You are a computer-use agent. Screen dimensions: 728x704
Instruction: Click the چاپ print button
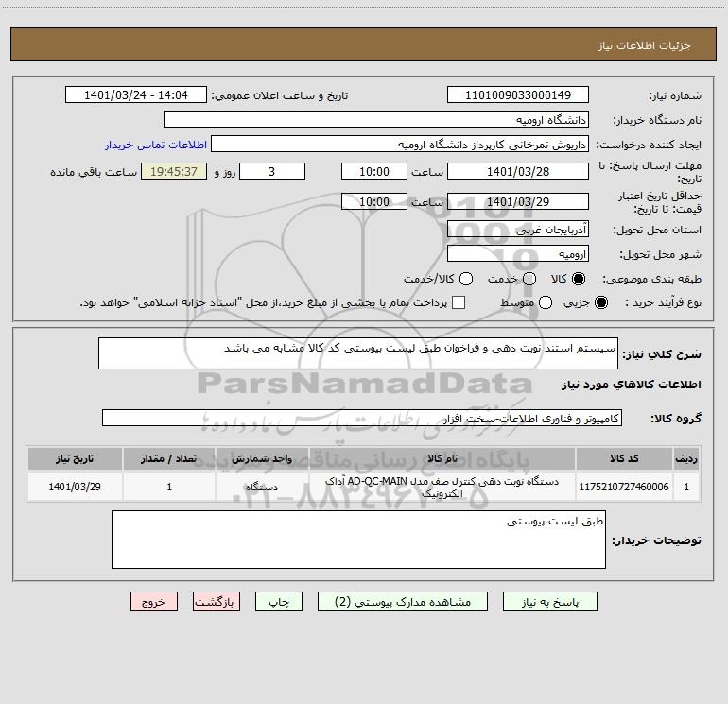279,602
